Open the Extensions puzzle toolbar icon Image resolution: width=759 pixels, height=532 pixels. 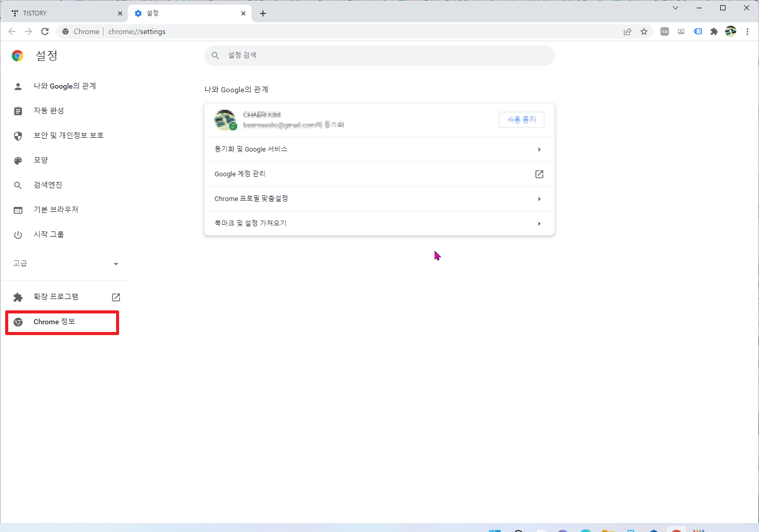coord(714,32)
